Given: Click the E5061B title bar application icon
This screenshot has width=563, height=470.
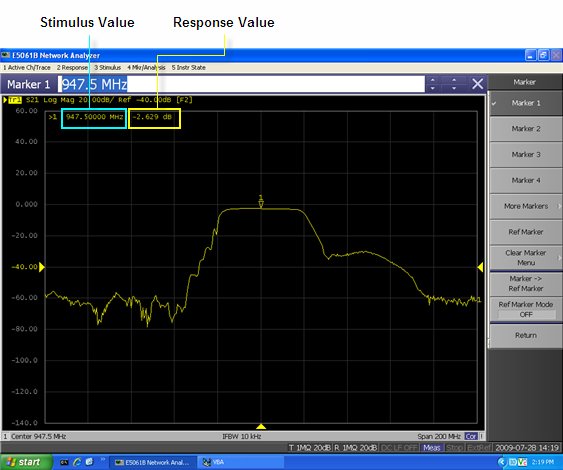Looking at the screenshot, I should (x=5, y=55).
